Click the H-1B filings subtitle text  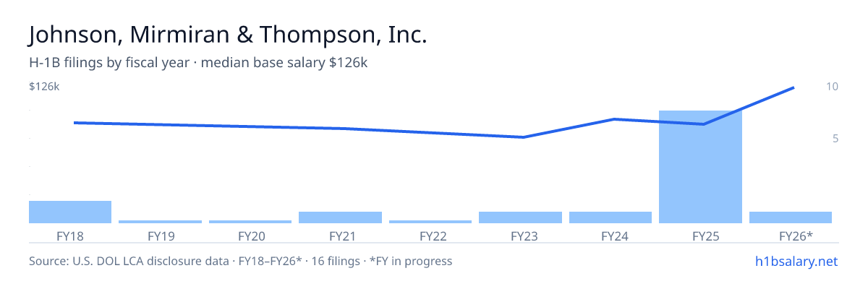[x=199, y=63]
